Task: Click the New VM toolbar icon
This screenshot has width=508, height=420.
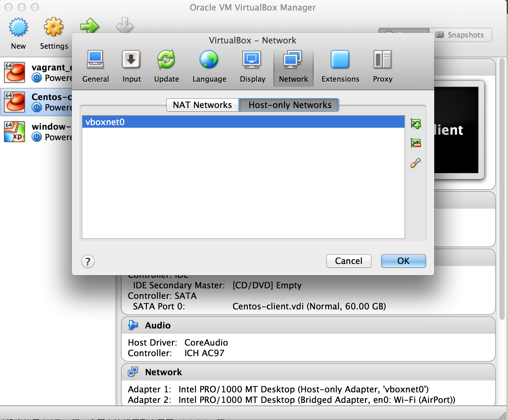Action: (x=18, y=27)
